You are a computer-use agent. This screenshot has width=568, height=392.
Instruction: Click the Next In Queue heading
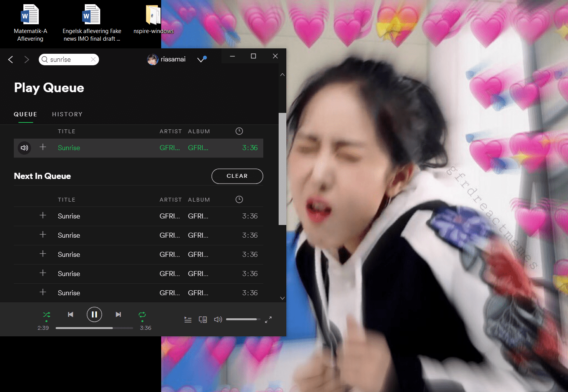pos(43,176)
